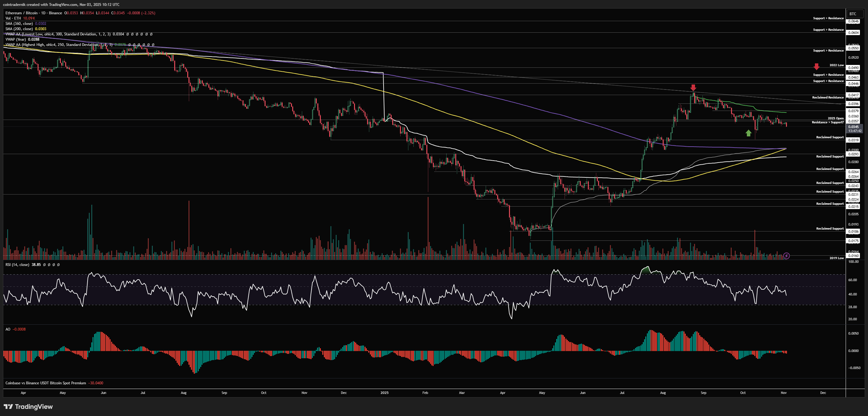Click the Ethereum / Bitcoin symbol title
This screenshot has height=416, width=868.
(21, 13)
